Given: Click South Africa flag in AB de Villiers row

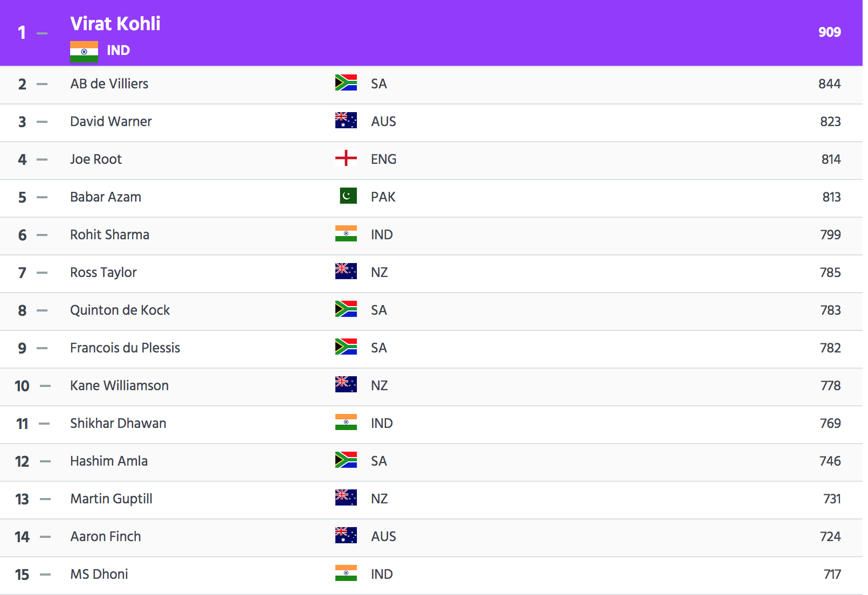Looking at the screenshot, I should click(346, 82).
